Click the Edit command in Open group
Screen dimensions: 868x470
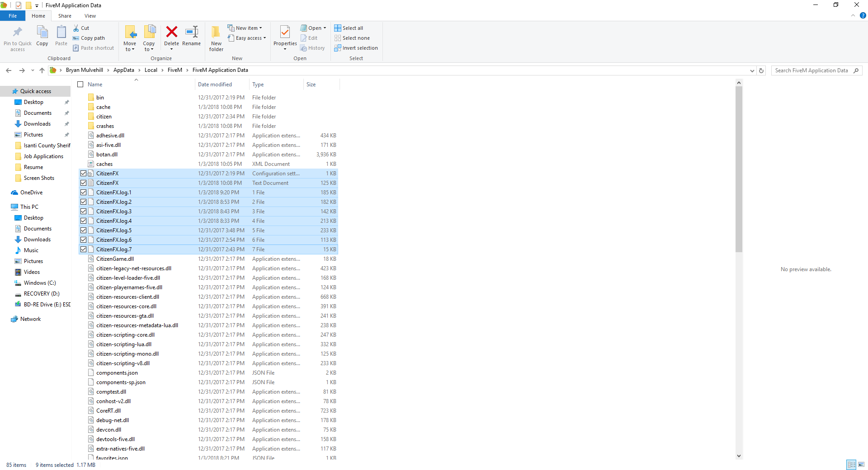[309, 38]
